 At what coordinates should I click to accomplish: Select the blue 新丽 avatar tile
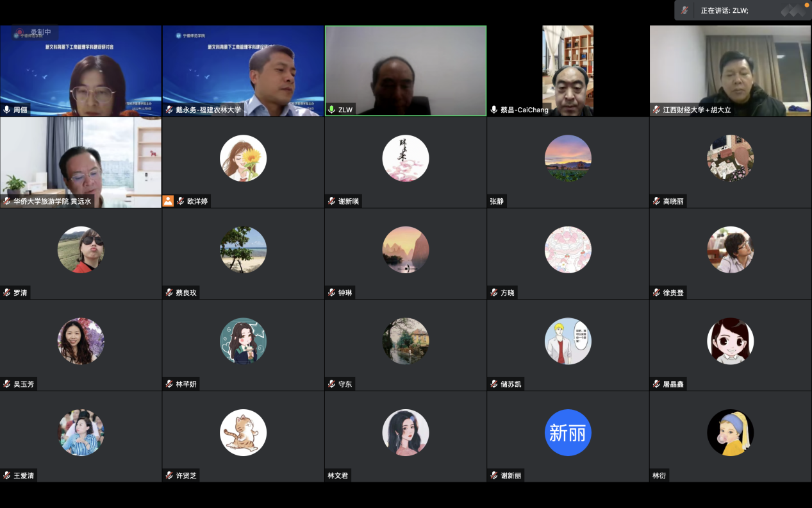pos(568,433)
